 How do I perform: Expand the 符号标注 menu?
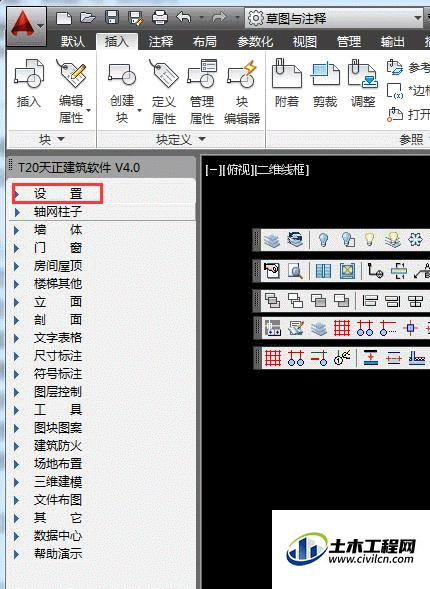pos(57,374)
